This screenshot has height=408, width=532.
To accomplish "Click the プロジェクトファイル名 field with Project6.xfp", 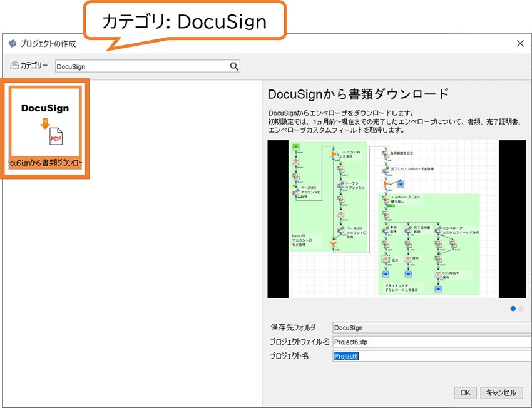I will [432, 342].
